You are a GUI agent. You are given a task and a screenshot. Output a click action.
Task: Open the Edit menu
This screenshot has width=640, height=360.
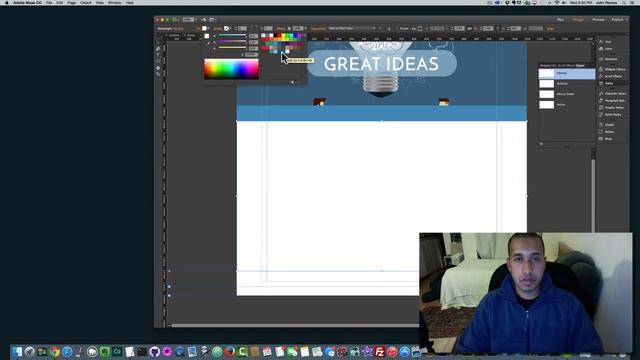(x=60, y=2)
